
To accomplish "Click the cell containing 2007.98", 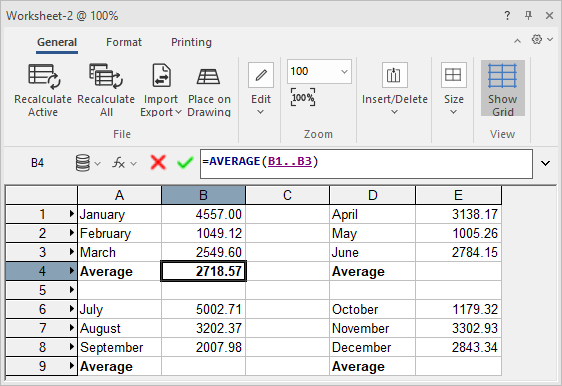I will tap(204, 347).
